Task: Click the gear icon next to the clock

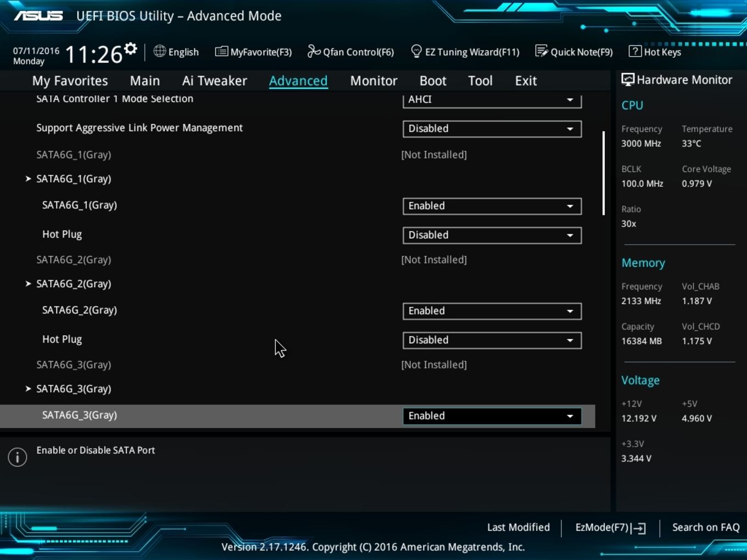Action: click(131, 49)
